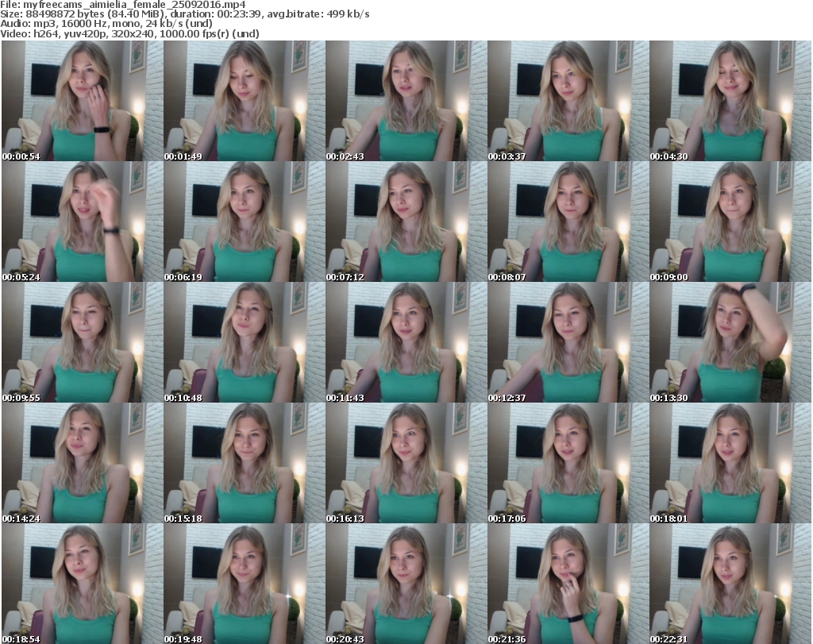This screenshot has width=813, height=644.
Task: Select the thumbnail timestamped 00:19:48
Action: [x=245, y=584]
